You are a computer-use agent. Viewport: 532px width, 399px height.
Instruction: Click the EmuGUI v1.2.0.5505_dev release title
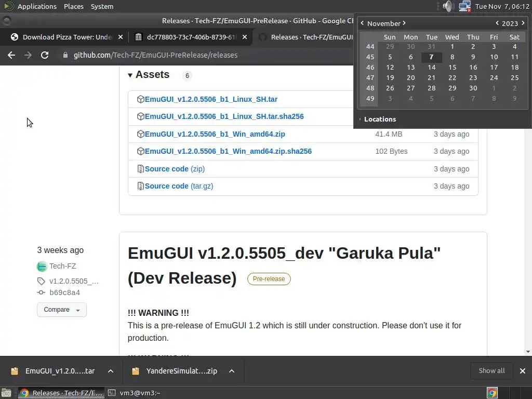[x=284, y=265]
